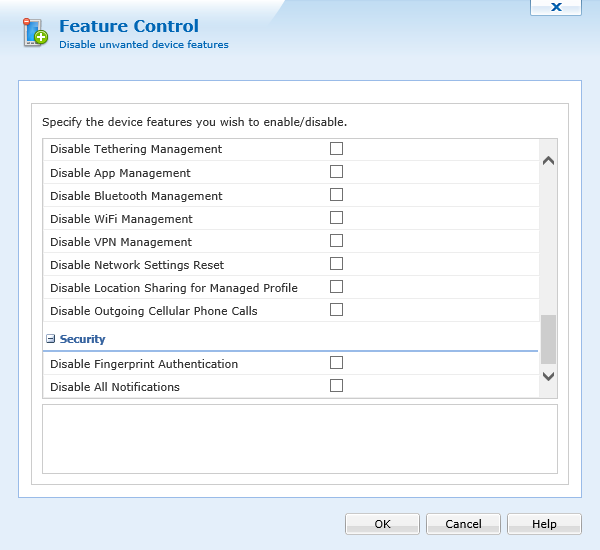Enable Disable All Notifications checkbox
600x550 pixels.
(x=336, y=385)
